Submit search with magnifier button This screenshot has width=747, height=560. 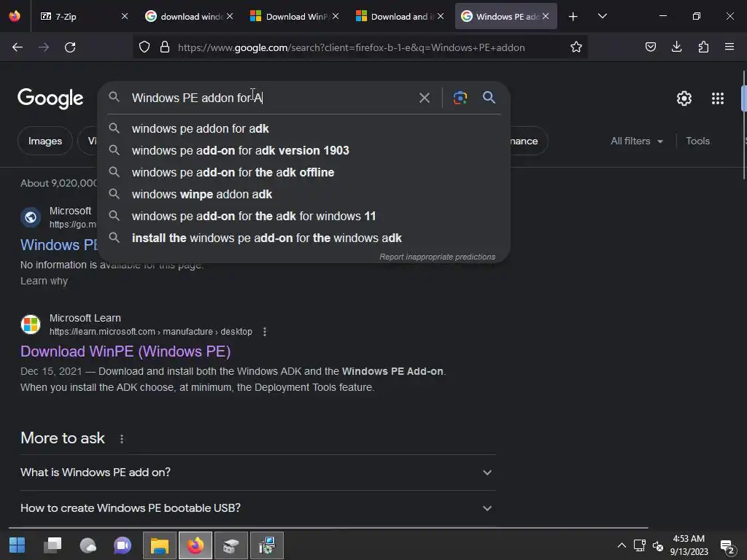[489, 98]
